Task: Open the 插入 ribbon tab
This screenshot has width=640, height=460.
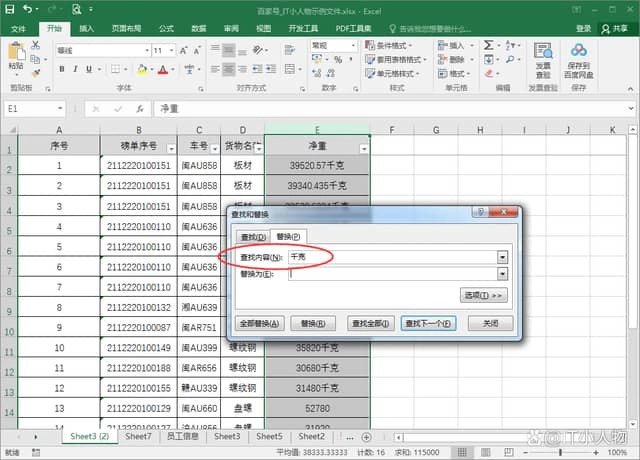Action: point(87,29)
